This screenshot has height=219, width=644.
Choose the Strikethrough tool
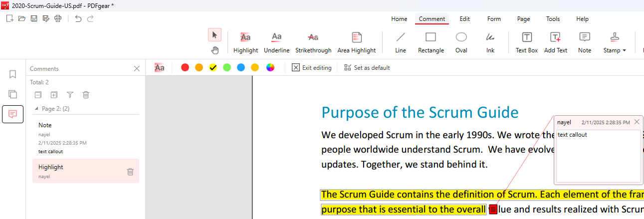pos(313,42)
